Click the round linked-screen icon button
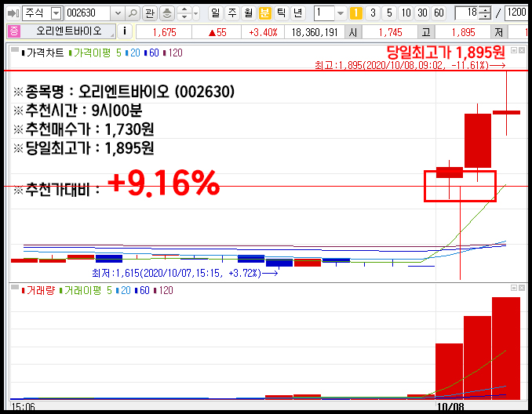The width and height of the screenshot is (532, 414). tap(167, 13)
